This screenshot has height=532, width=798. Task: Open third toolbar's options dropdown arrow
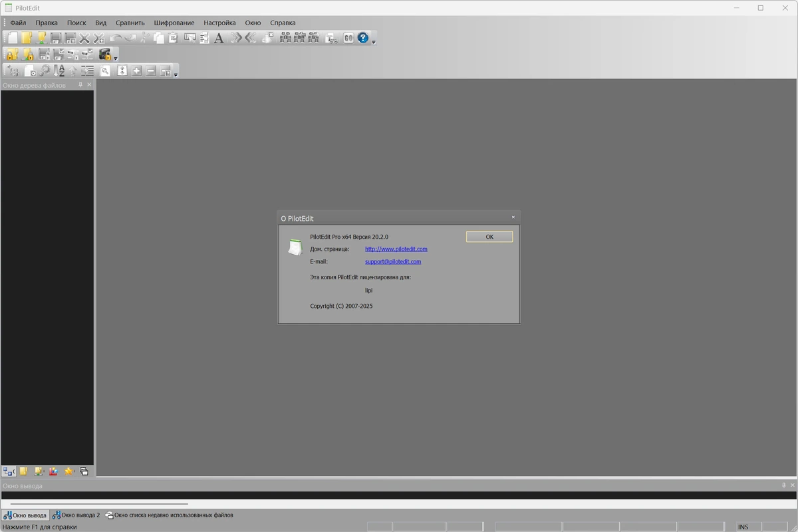pyautogui.click(x=176, y=74)
